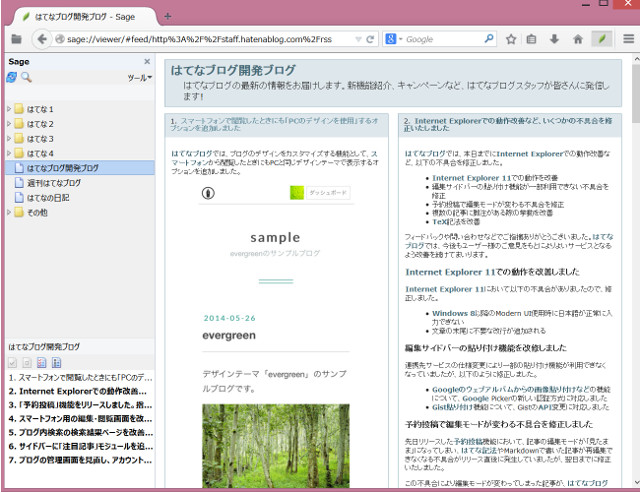Select the その他 folder row
640x492 pixels.
(x=80, y=212)
